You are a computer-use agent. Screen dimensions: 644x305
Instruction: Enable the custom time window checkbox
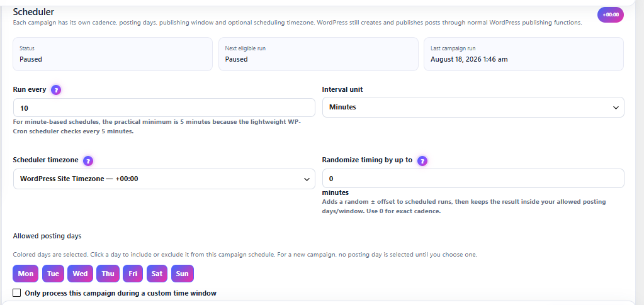click(17, 292)
